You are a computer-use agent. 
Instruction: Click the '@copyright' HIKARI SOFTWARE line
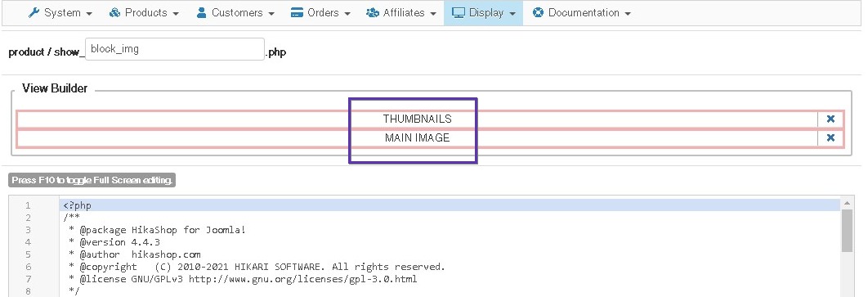tap(257, 267)
